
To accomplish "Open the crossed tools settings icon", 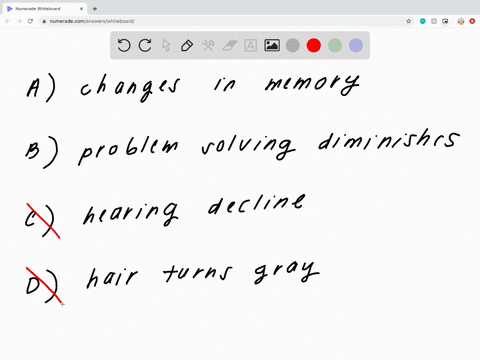I will (x=208, y=45).
